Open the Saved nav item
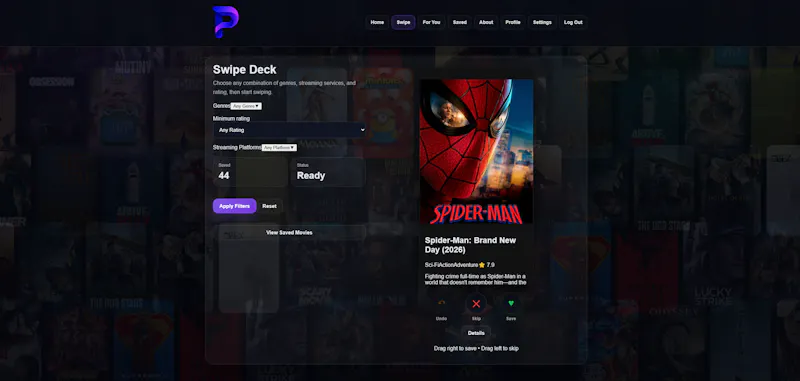Viewport: 800px width, 381px height. click(460, 22)
